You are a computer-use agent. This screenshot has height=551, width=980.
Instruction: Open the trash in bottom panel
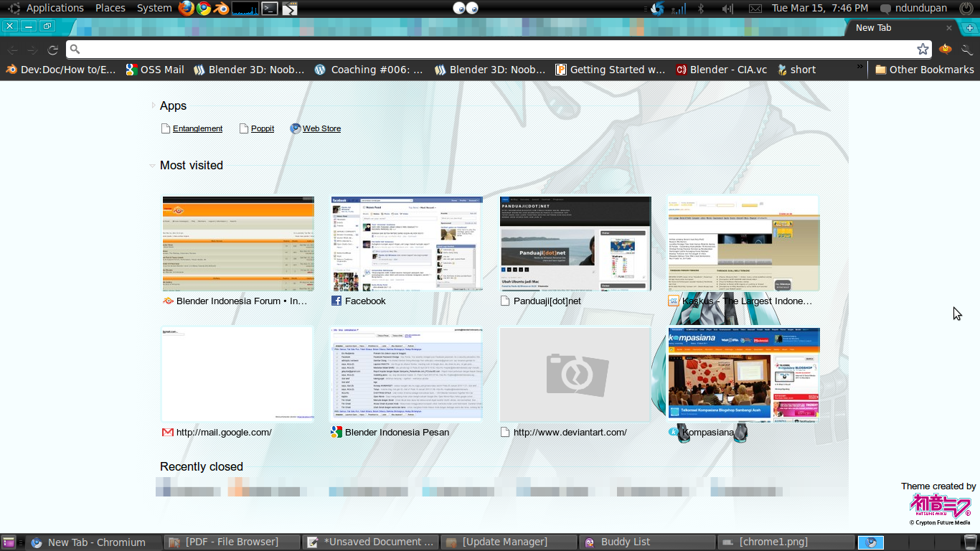(971, 542)
